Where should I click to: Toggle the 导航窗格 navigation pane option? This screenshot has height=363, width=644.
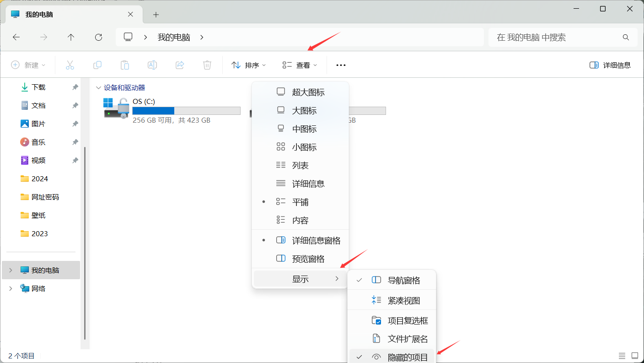click(403, 280)
